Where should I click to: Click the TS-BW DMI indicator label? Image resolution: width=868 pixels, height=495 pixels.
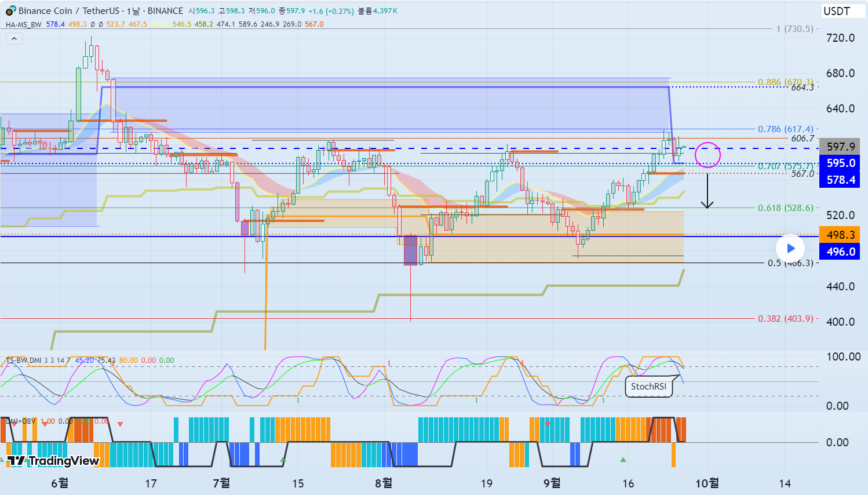point(23,361)
